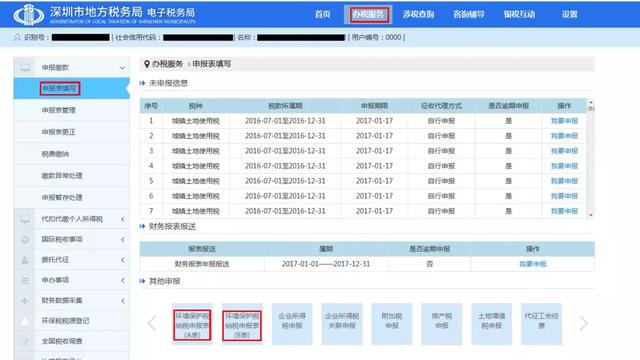Expand 委托代征 using its chevron

click(x=123, y=260)
